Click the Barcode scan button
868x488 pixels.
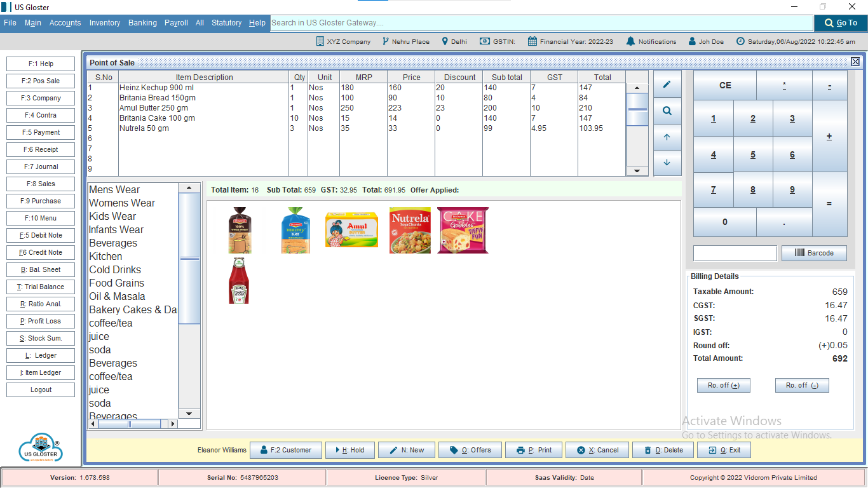814,253
